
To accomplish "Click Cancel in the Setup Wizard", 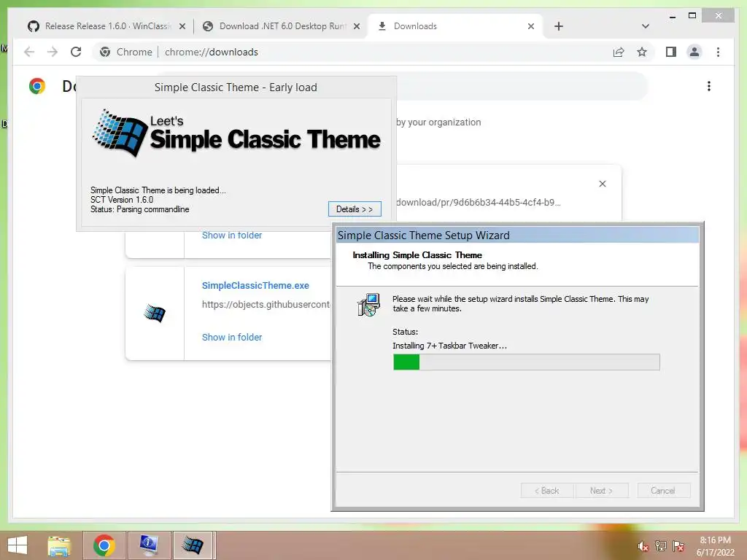I will (663, 491).
